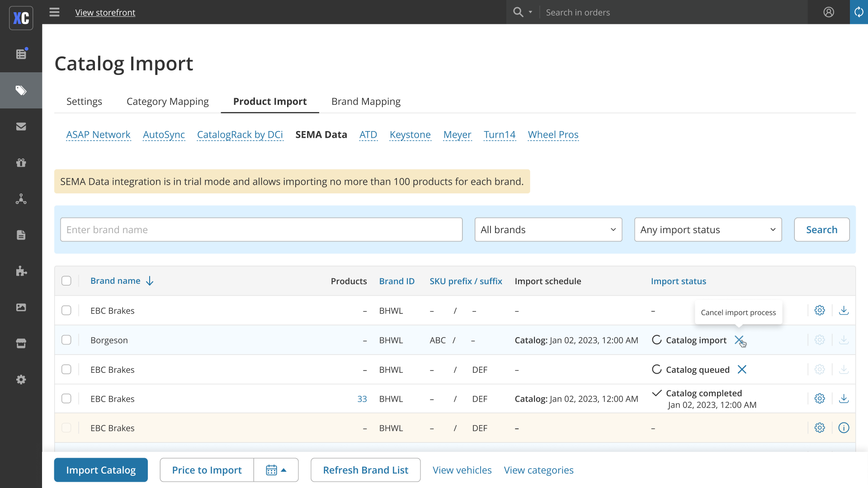
Task: Open the gift box sidebar icon
Action: (x=21, y=163)
